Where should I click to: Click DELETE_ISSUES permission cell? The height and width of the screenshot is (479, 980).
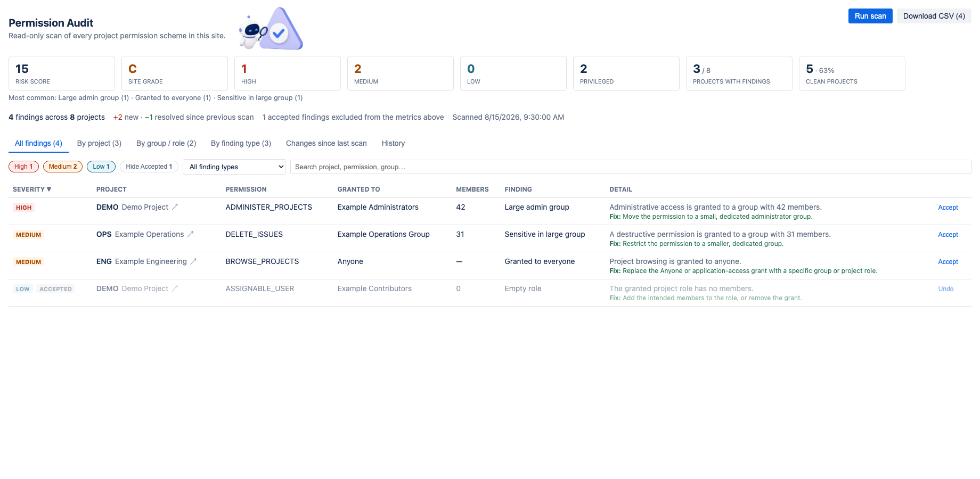click(254, 234)
